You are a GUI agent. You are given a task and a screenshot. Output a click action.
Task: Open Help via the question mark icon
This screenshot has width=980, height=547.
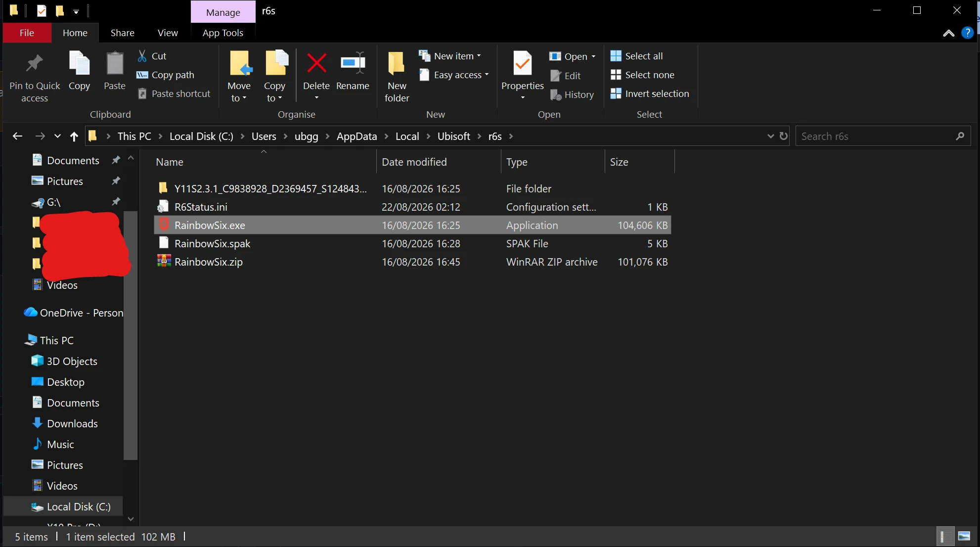tap(967, 33)
